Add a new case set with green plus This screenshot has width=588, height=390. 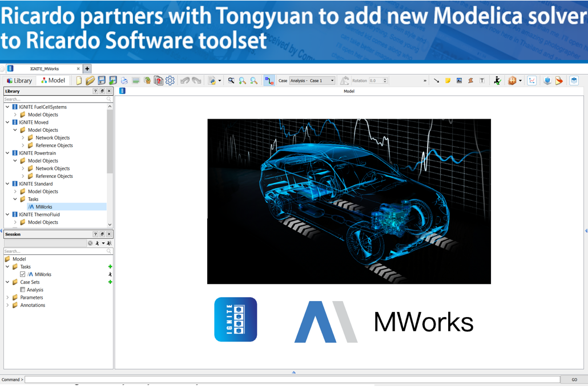click(x=110, y=282)
